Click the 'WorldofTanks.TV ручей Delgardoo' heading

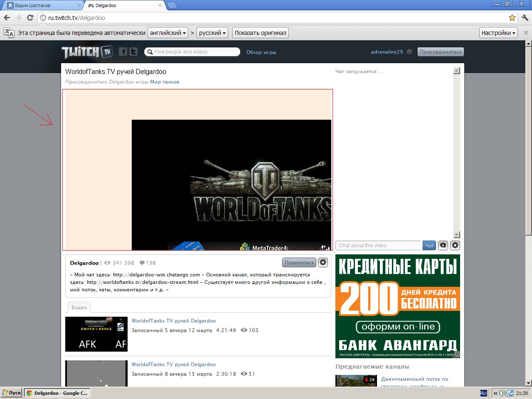pos(116,71)
